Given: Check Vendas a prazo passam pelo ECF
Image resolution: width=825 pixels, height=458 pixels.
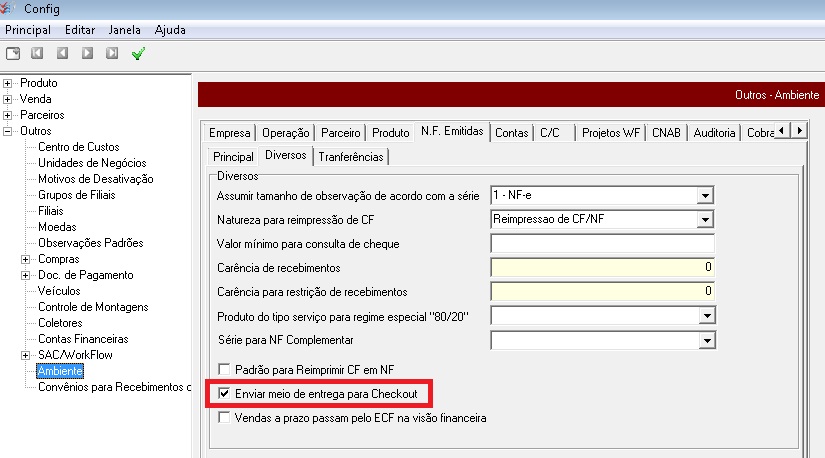Looking at the screenshot, I should point(224,419).
